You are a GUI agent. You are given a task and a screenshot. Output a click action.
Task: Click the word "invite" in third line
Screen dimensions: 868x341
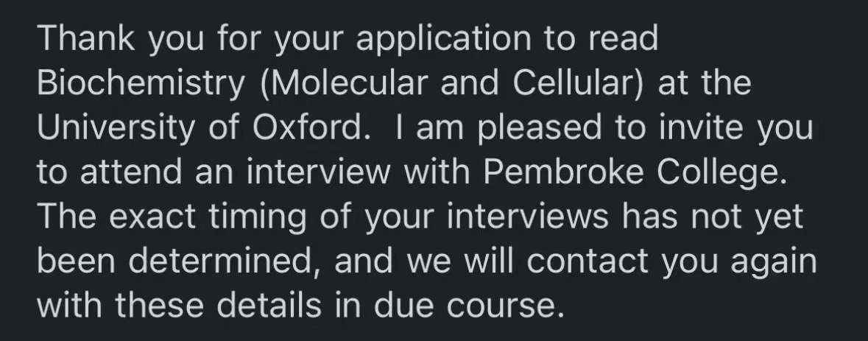[701, 127]
